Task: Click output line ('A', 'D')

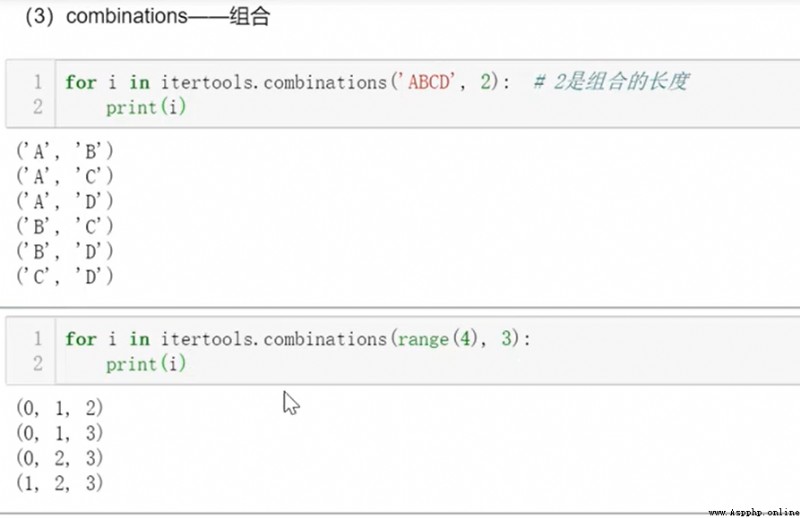Action: [x=65, y=201]
